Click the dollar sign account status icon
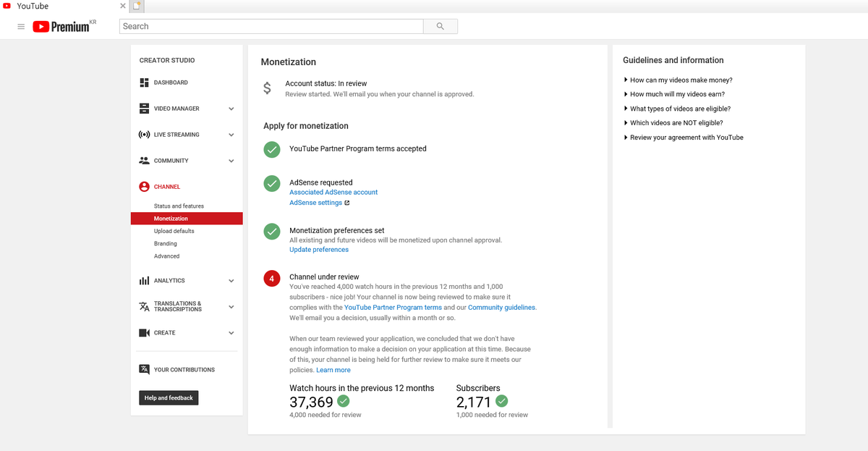Image resolution: width=868 pixels, height=451 pixels. [268, 88]
